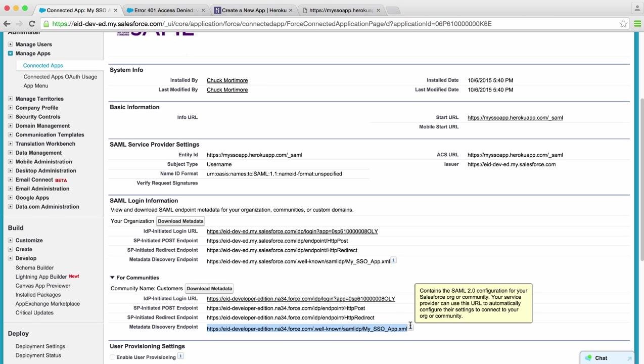
Task: Expand Translation Workbench node
Action: coord(10,144)
